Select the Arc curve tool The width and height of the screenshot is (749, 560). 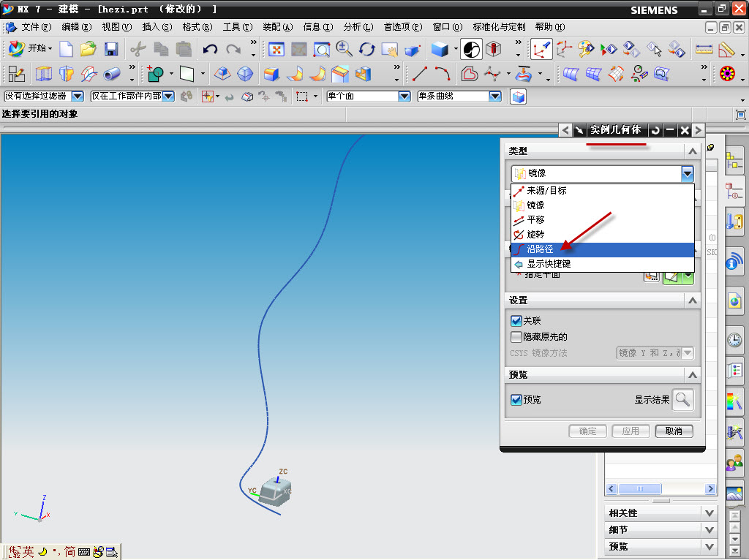tap(443, 74)
